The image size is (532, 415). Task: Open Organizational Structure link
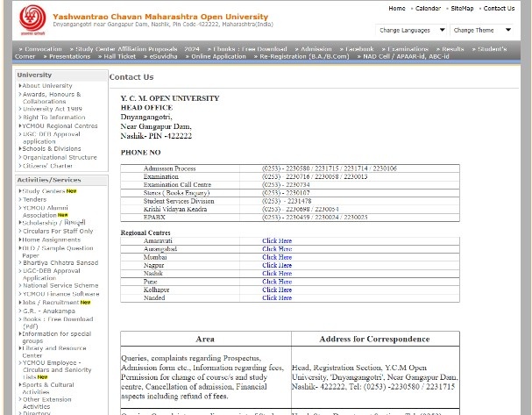(x=60, y=157)
